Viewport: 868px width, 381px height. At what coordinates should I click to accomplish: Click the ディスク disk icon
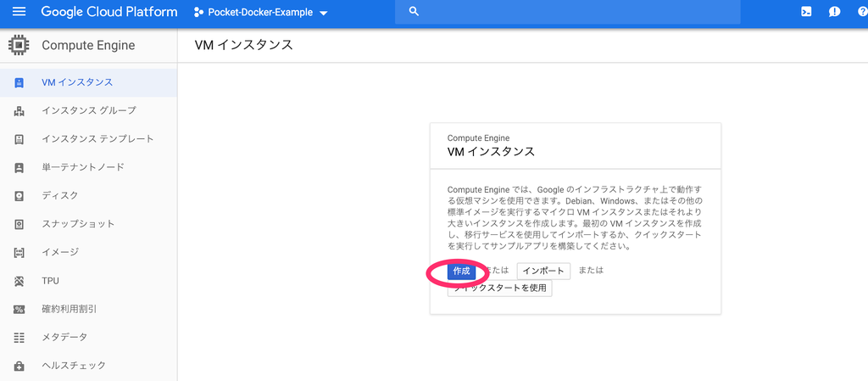(x=19, y=196)
